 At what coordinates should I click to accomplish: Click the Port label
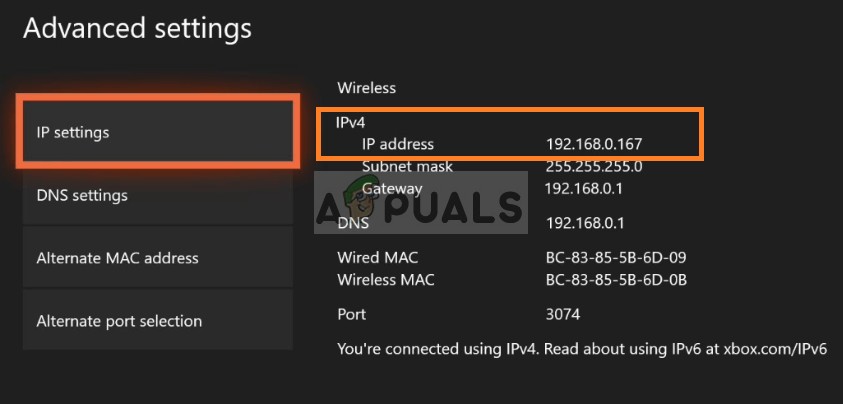[352, 314]
